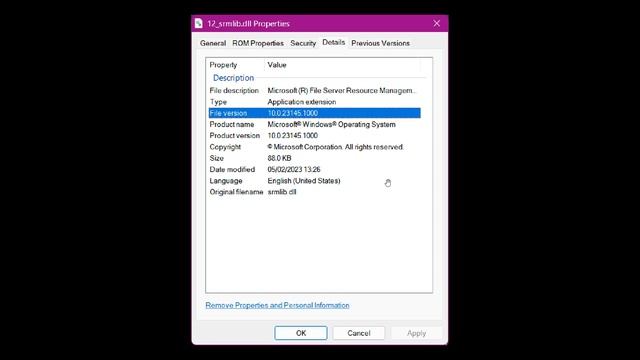Select the File description row label
Screen dimensions: 640x360
coord(234,91)
